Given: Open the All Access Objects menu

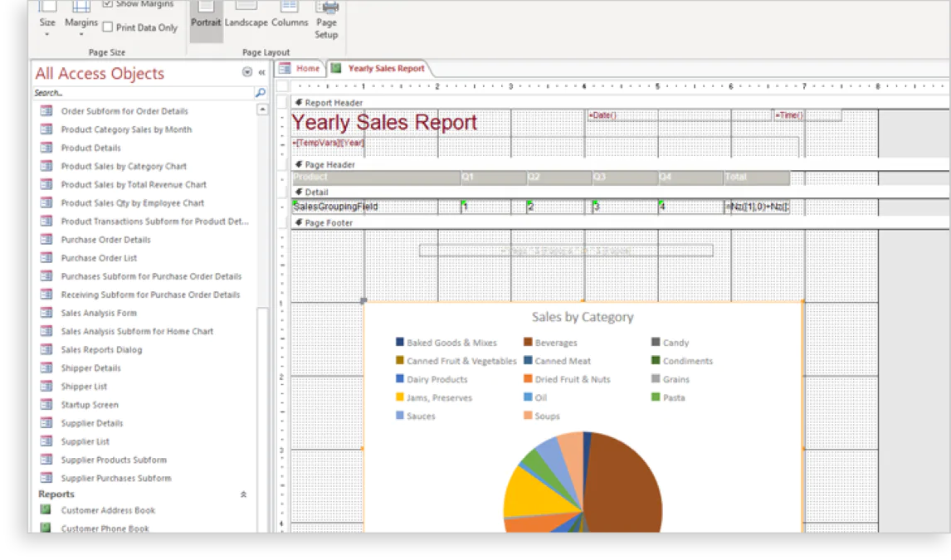Looking at the screenshot, I should (247, 72).
